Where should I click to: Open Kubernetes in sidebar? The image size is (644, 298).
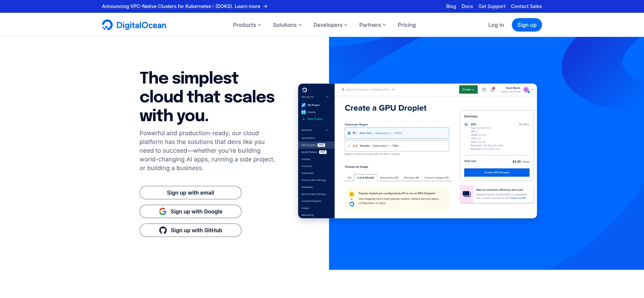(x=308, y=173)
